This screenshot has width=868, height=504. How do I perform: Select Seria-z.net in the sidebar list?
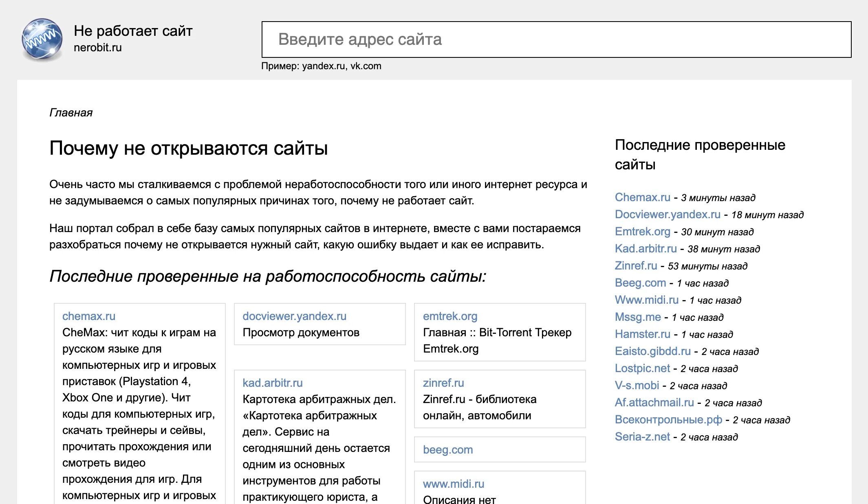pyautogui.click(x=642, y=437)
